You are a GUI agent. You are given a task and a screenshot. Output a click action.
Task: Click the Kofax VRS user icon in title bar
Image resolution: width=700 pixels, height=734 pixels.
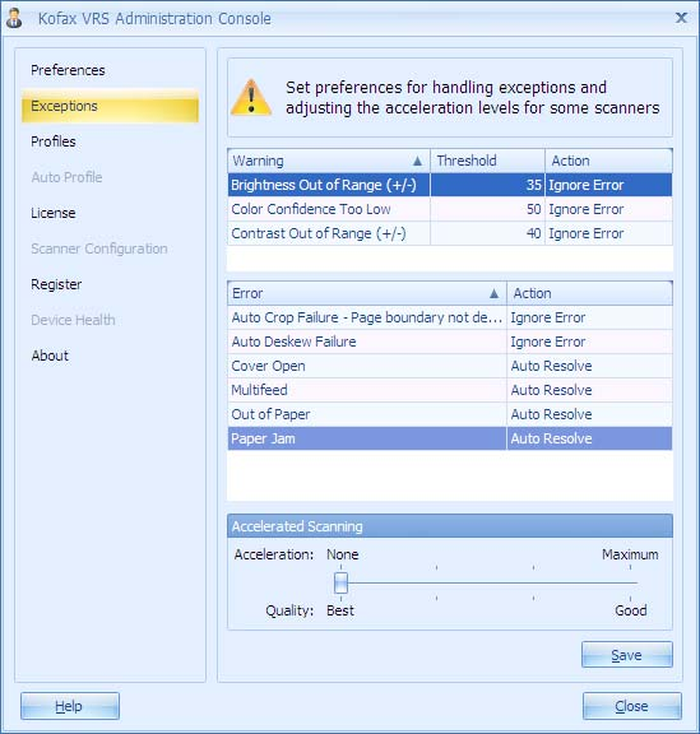(15, 18)
